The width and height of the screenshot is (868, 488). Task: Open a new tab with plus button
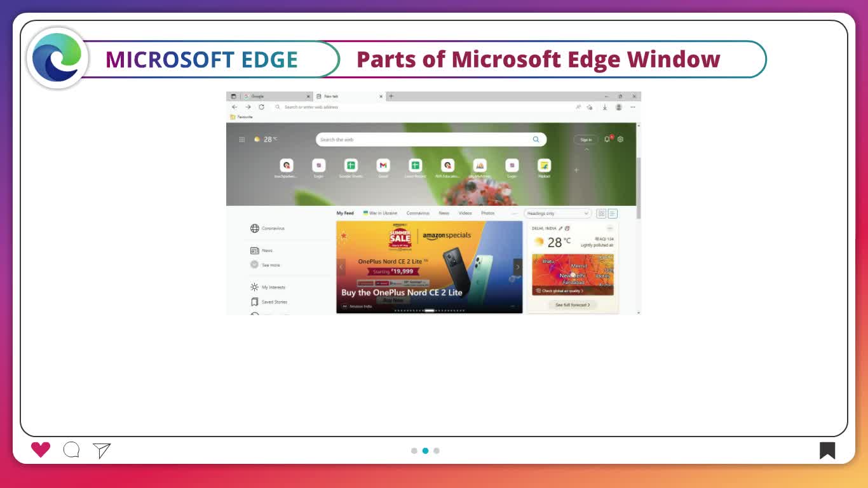(391, 97)
